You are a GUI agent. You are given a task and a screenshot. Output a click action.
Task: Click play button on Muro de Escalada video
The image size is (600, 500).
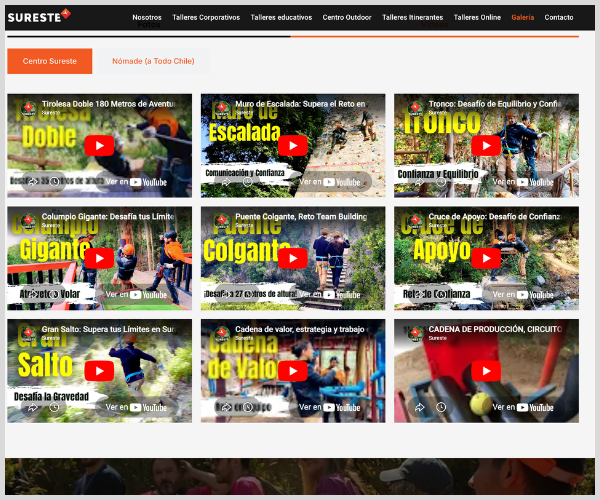point(292,146)
